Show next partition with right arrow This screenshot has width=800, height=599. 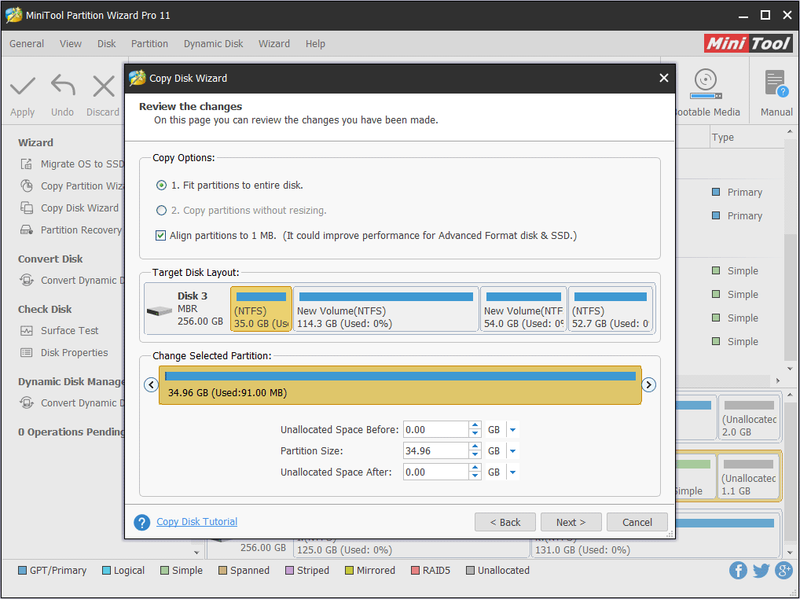[x=648, y=385]
